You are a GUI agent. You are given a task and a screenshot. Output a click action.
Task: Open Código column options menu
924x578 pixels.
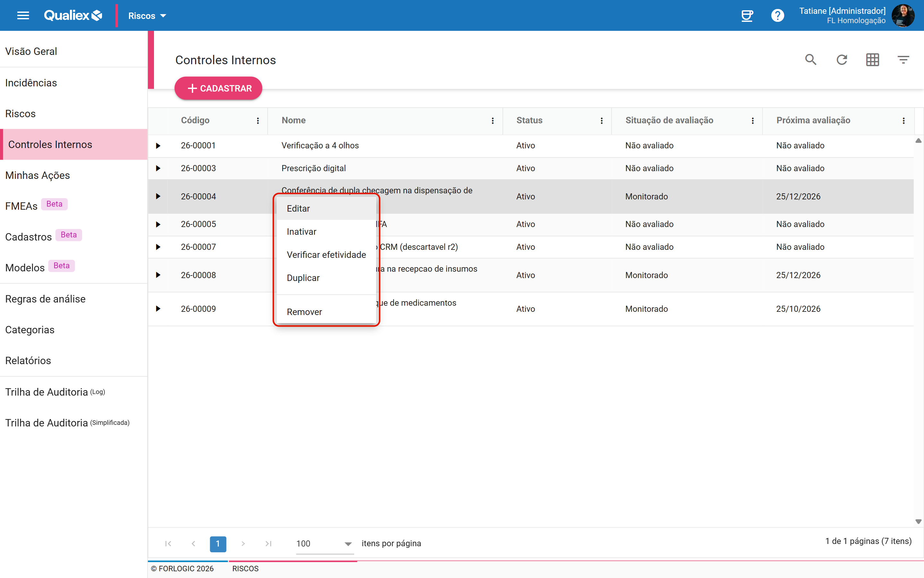(x=258, y=121)
